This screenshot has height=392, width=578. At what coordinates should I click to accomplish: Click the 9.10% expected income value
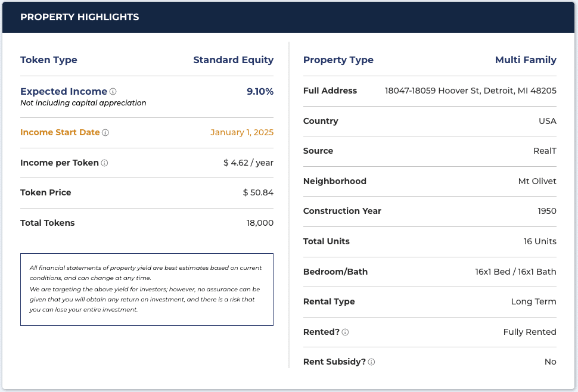(260, 92)
